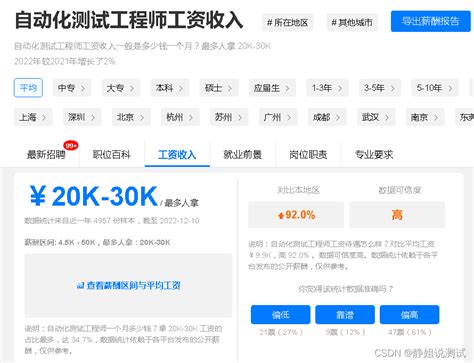
Task: Click the 薪酬区间: 4.5K - 50K line
Action: click(97, 242)
